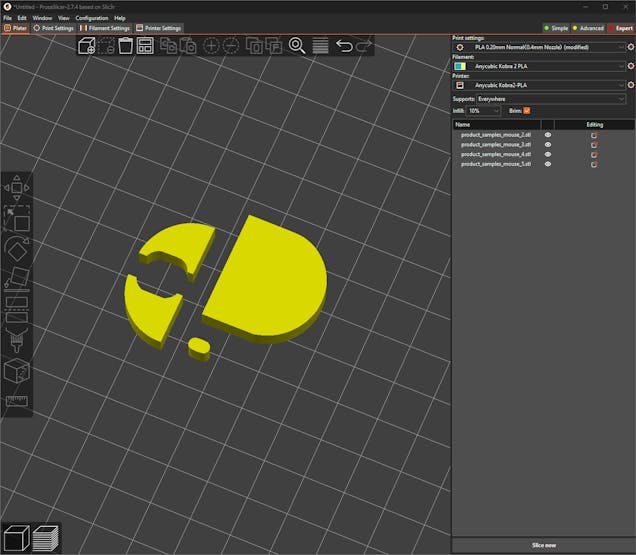Click the Copy icon in top toolbar
The width and height of the screenshot is (636, 555).
[x=168, y=45]
